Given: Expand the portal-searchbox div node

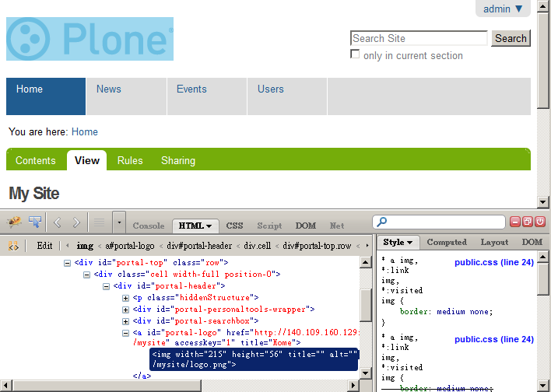Looking at the screenshot, I should tap(125, 321).
